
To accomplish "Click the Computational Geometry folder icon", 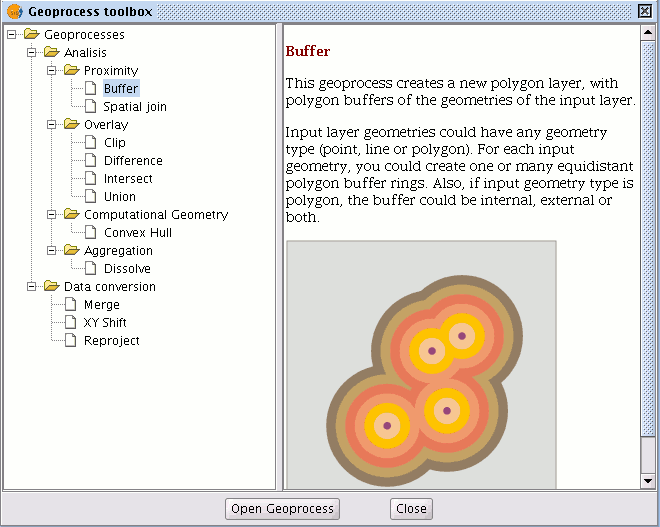I will tap(72, 214).
